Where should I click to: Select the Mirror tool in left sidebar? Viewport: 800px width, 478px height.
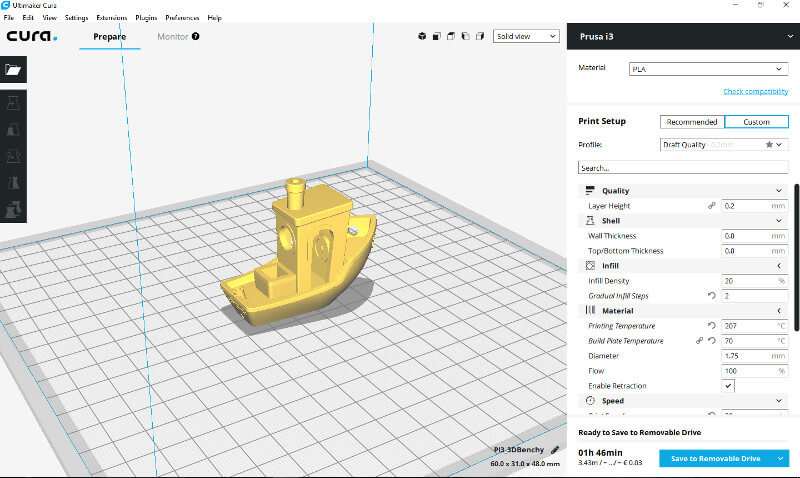(x=13, y=182)
